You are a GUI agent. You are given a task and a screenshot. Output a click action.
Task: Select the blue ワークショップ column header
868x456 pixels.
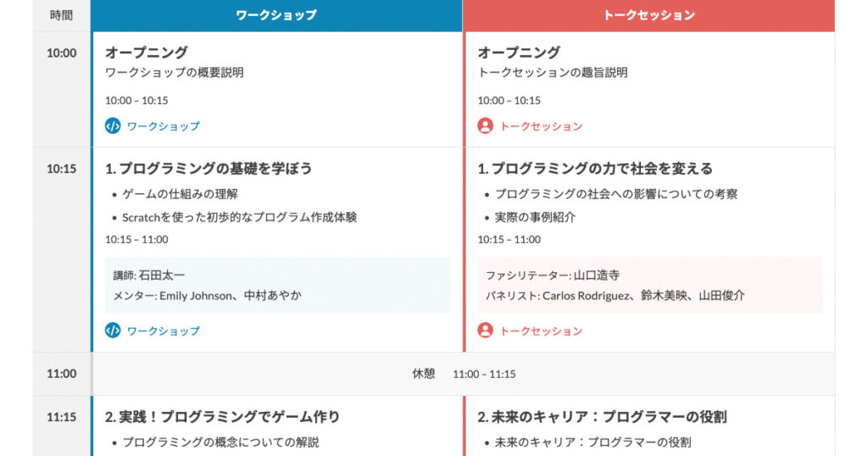(x=276, y=15)
